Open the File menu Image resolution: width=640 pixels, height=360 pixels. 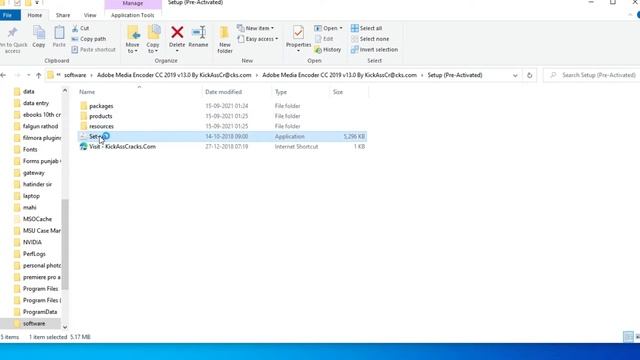tap(8, 15)
